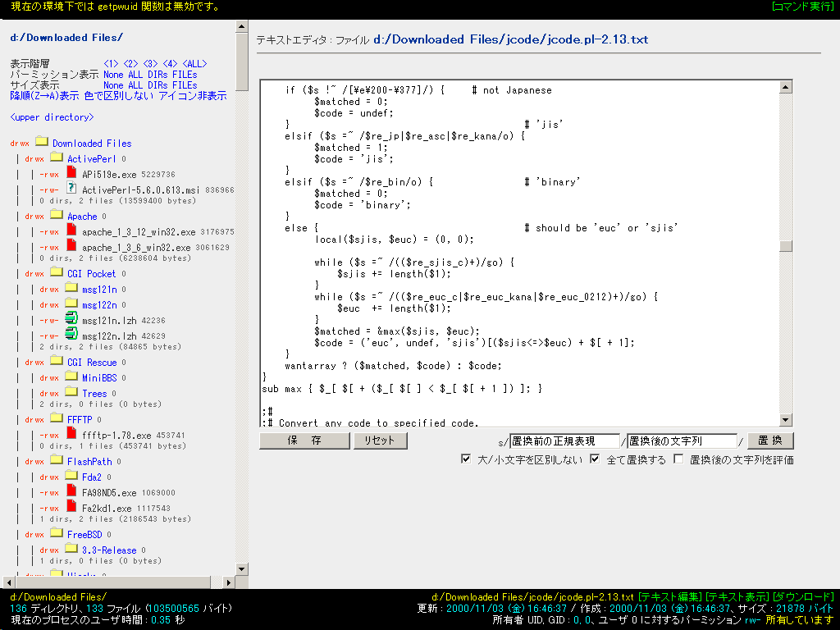The width and height of the screenshot is (840, 630).
Task: Open the [テキスト表示] text view mode
Action: point(737,597)
